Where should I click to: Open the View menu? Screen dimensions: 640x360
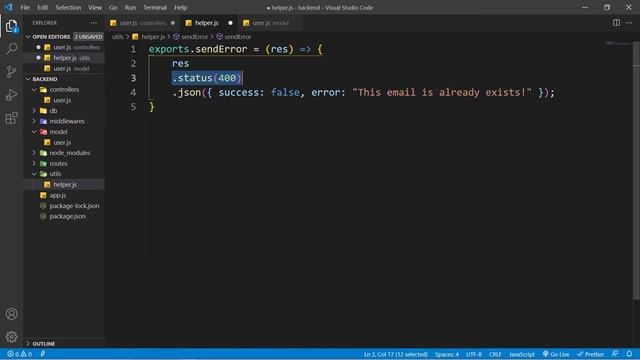pyautogui.click(x=95, y=7)
